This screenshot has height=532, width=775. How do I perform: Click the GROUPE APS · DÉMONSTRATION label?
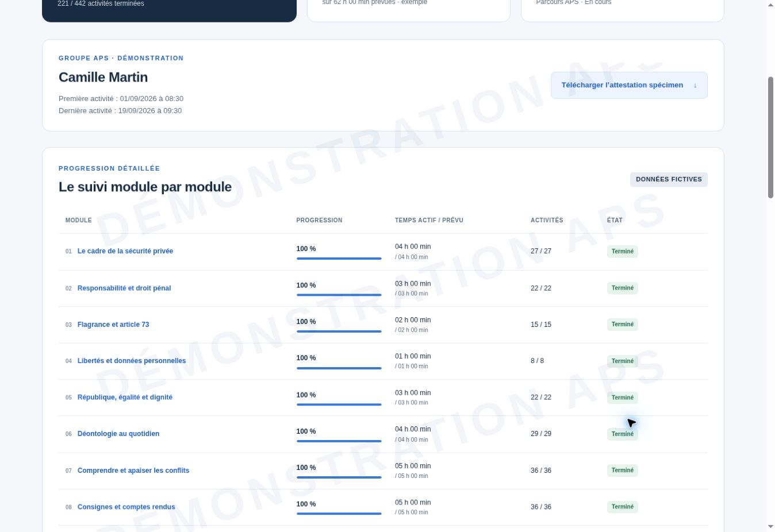click(x=121, y=58)
